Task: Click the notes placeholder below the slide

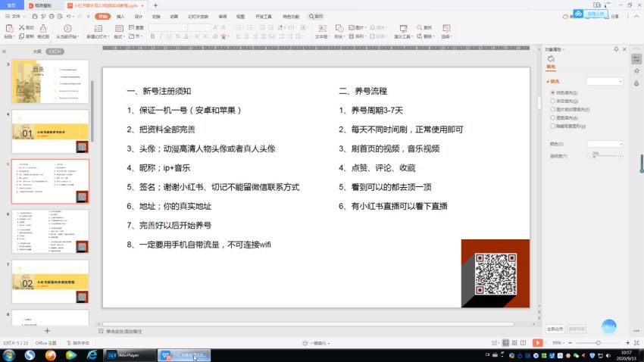Action: pyautogui.click(x=124, y=331)
